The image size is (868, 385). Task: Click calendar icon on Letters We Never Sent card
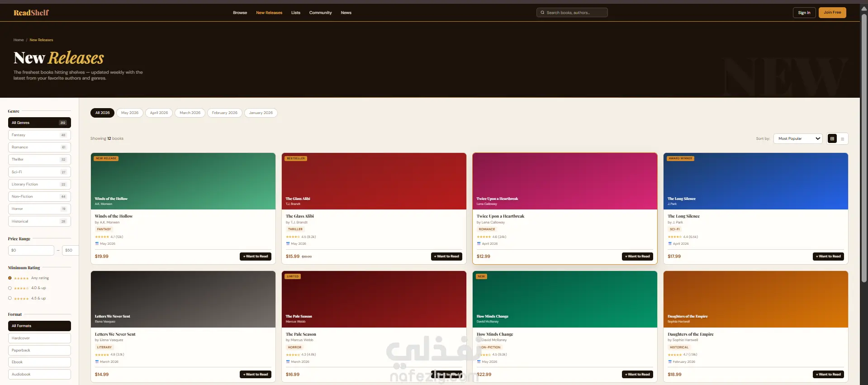tap(97, 362)
